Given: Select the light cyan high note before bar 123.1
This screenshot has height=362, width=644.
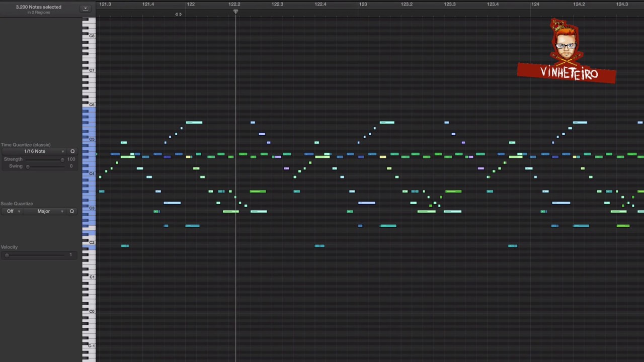Looking at the screenshot, I should click(x=387, y=123).
